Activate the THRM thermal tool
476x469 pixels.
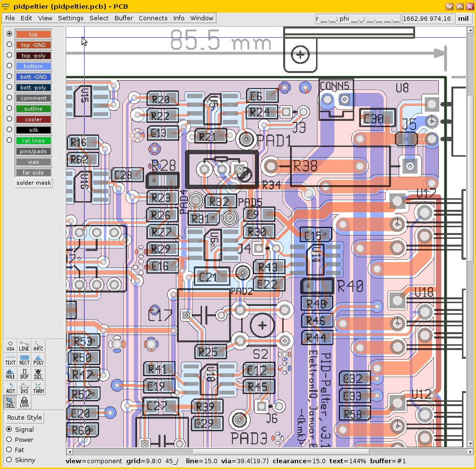pos(38,387)
